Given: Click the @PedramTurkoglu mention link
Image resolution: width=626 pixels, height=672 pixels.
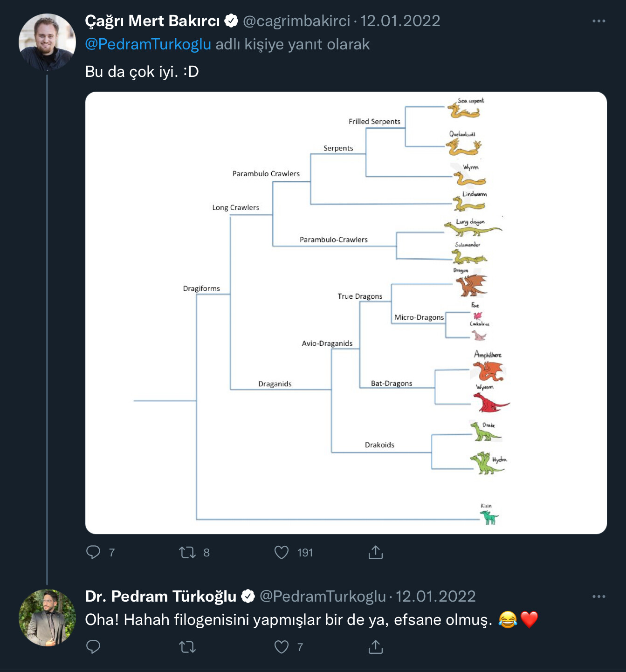Looking at the screenshot, I should click(148, 44).
